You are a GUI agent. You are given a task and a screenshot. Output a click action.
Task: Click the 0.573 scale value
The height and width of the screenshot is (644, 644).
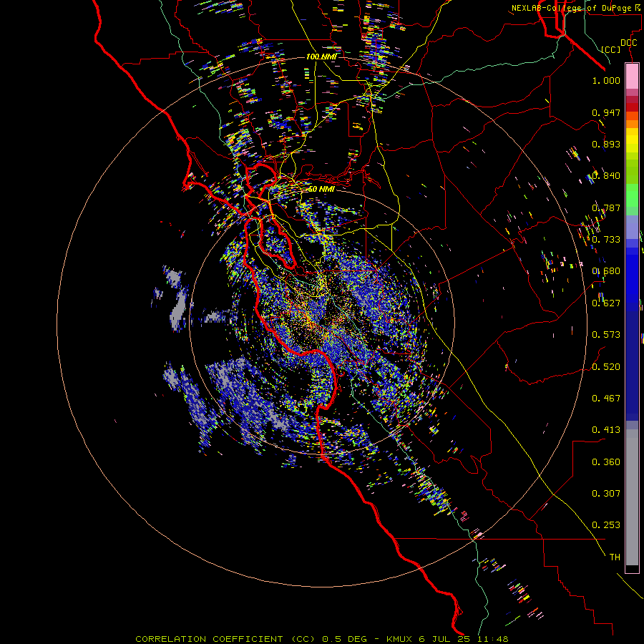[606, 335]
